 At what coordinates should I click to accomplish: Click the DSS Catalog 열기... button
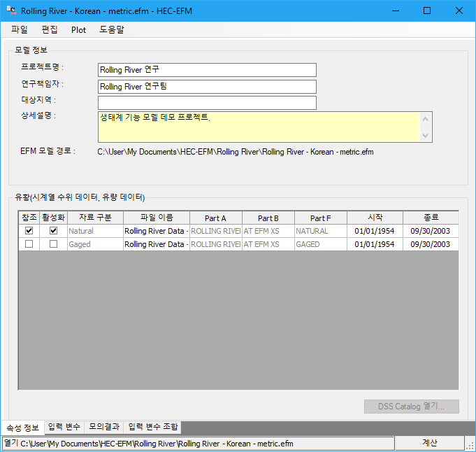tap(411, 407)
